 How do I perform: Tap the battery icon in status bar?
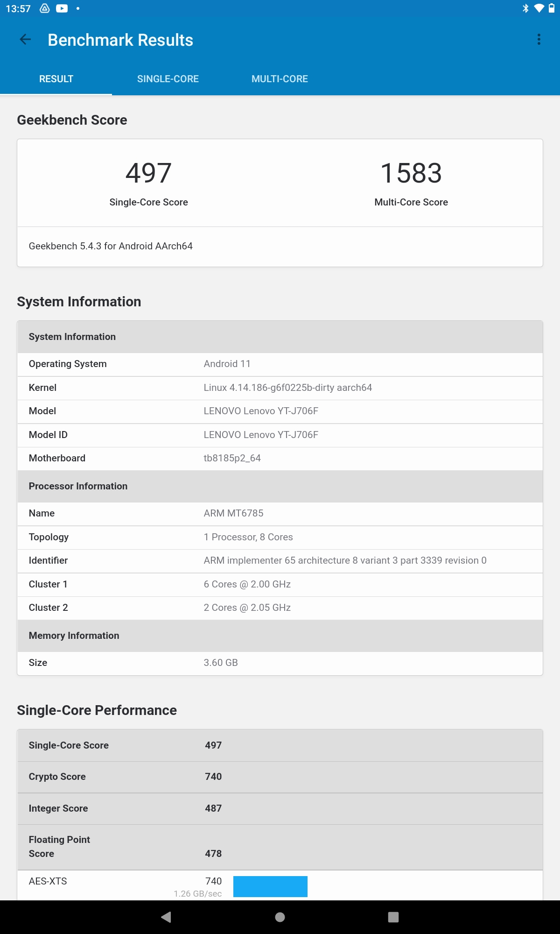pos(551,8)
